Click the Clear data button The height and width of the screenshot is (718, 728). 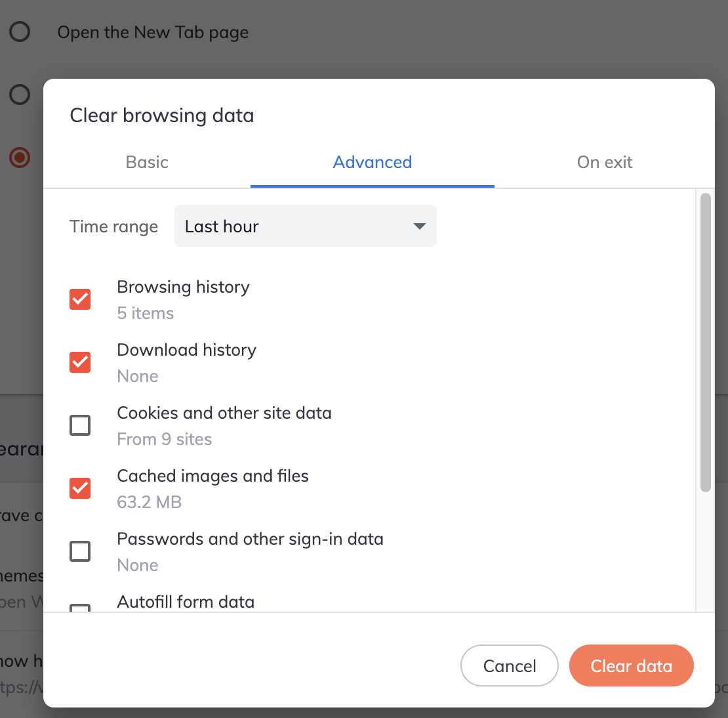(632, 665)
